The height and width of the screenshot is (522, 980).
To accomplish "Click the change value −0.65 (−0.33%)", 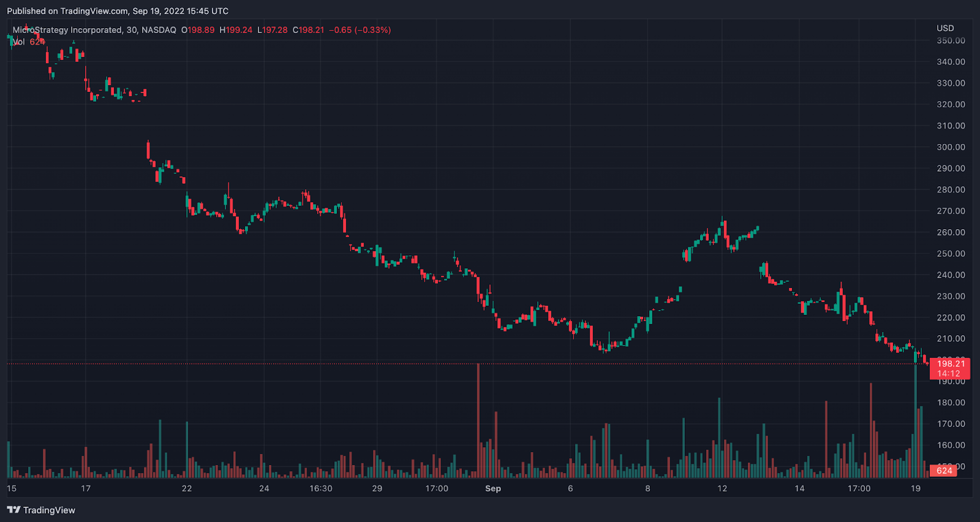I will (x=360, y=30).
